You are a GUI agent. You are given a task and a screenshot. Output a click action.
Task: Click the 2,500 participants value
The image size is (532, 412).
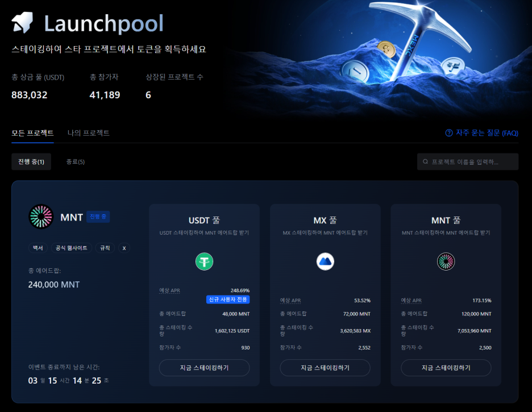[x=485, y=348]
